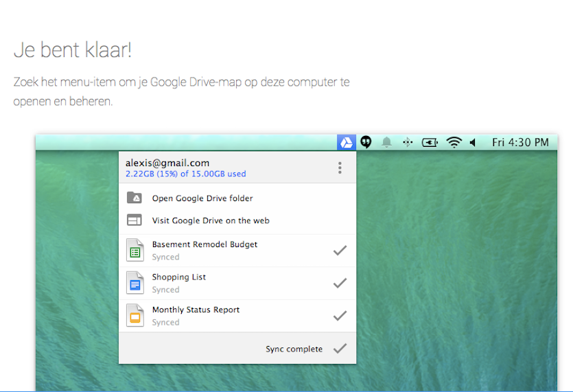
Task: Click Synced status under Shopping List
Action: click(165, 290)
